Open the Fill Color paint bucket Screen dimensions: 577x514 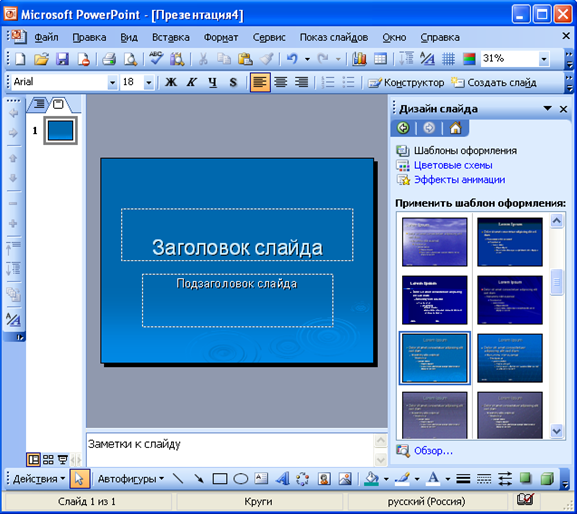(x=371, y=479)
